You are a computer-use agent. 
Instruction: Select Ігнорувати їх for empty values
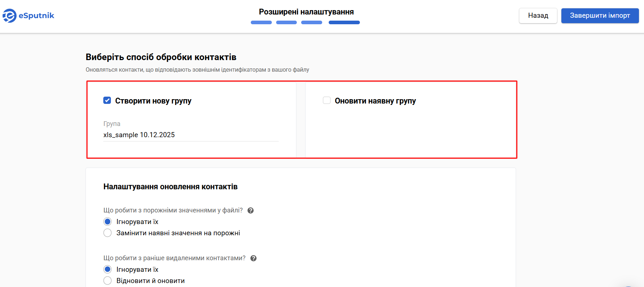coord(107,221)
